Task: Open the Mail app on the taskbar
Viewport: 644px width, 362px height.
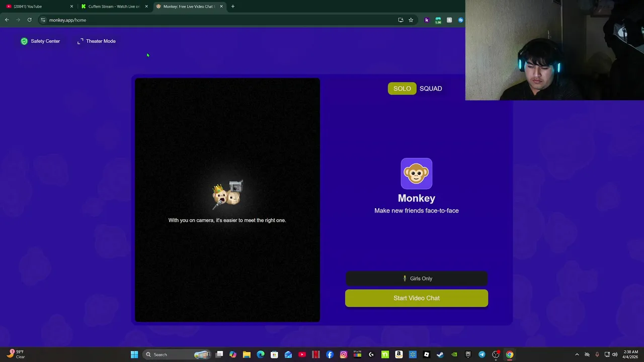Action: point(288,354)
